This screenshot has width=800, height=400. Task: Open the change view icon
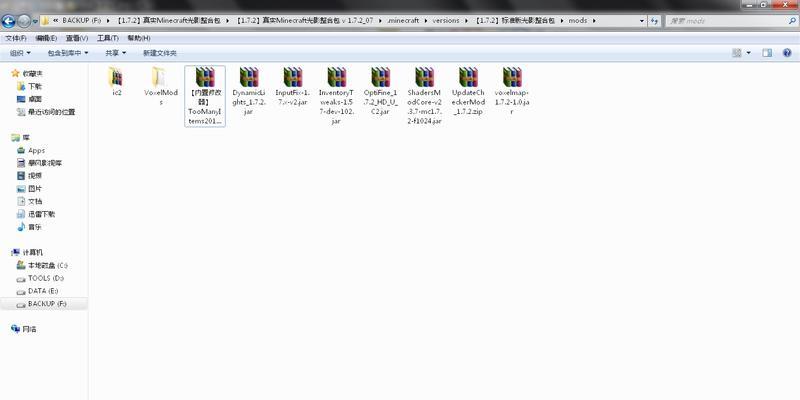click(x=736, y=53)
